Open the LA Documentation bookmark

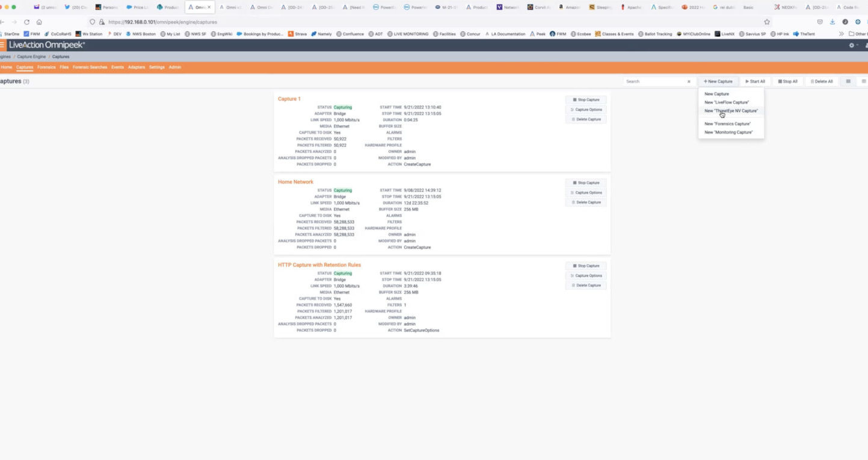505,34
